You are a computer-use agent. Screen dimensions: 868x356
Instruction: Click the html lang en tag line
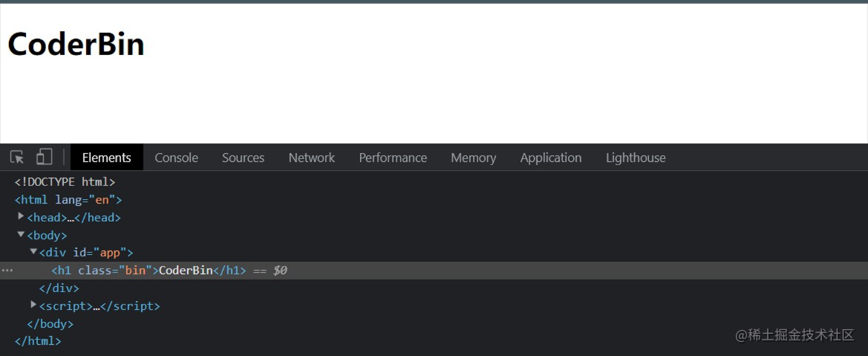68,200
